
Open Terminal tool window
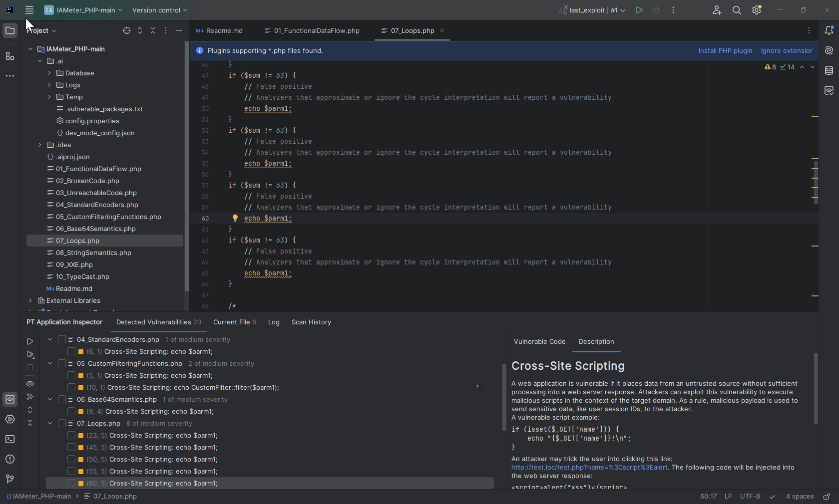10,439
